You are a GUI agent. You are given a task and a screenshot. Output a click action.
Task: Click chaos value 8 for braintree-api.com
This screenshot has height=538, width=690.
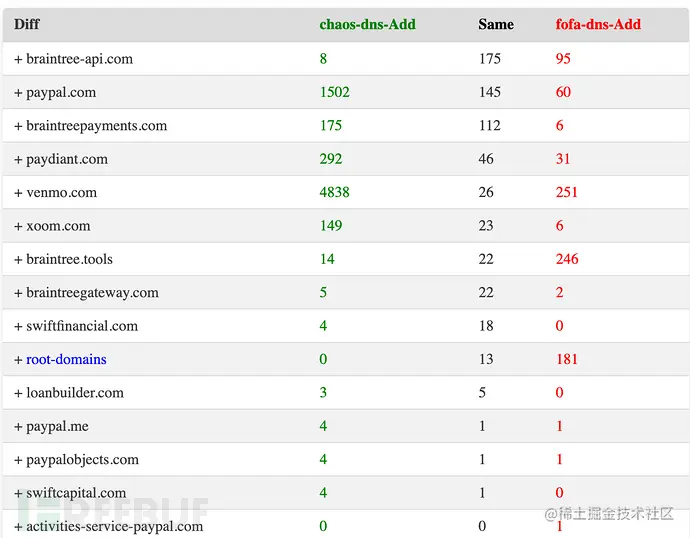323,59
